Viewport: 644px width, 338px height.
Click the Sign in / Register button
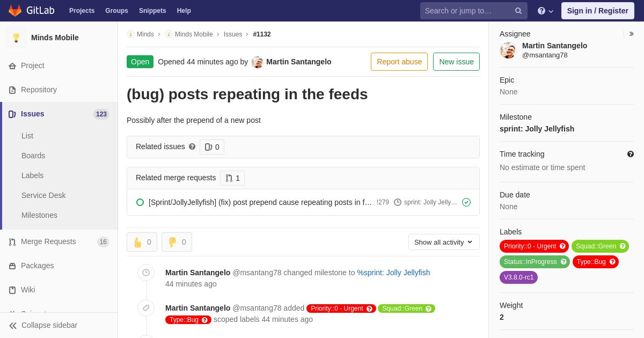(x=597, y=11)
